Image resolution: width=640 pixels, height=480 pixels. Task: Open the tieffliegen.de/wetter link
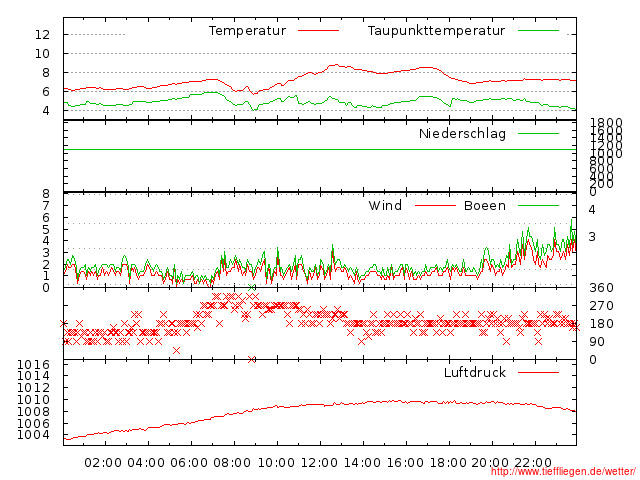click(x=563, y=471)
